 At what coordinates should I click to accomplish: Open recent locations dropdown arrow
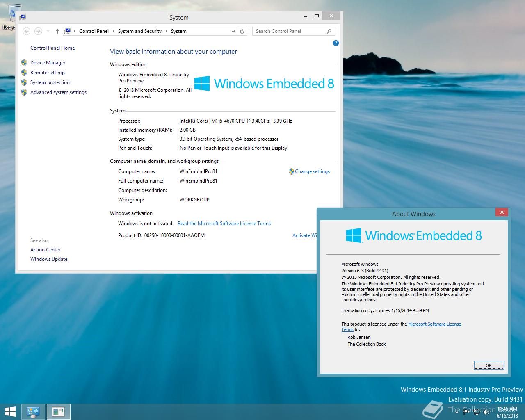[x=48, y=31]
